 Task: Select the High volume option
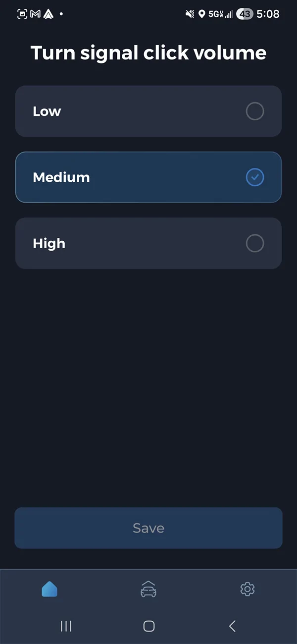[148, 243]
